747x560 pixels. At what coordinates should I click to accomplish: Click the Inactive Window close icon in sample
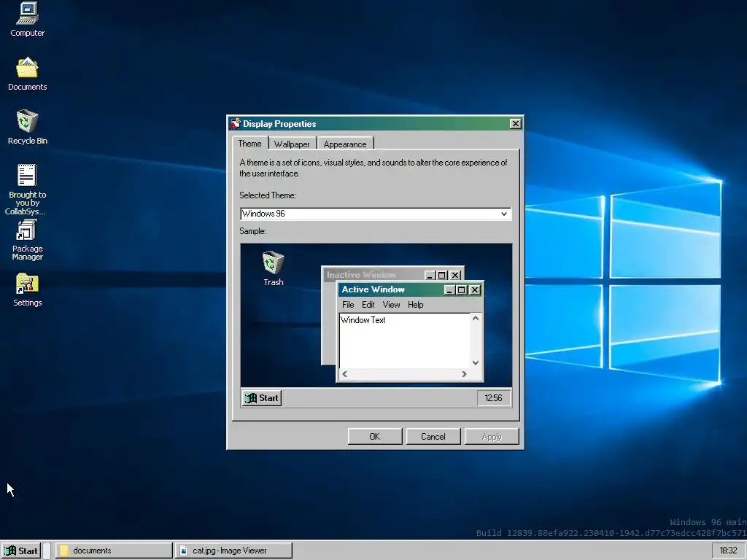pyautogui.click(x=455, y=275)
